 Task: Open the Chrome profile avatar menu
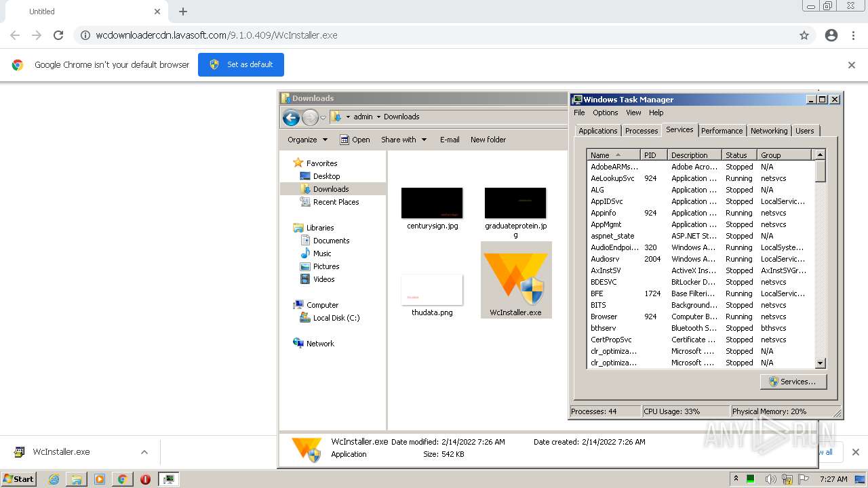(831, 35)
